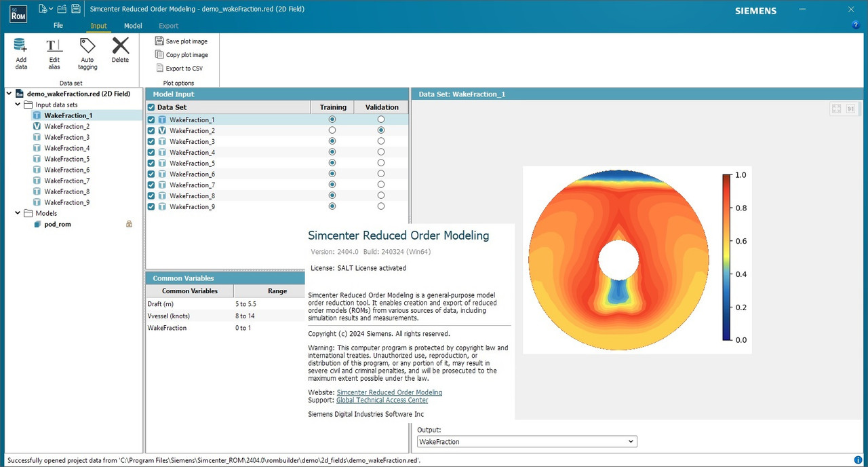Click the blue info icon in status bar
Viewport: 868px width, 467px height.
(858, 460)
